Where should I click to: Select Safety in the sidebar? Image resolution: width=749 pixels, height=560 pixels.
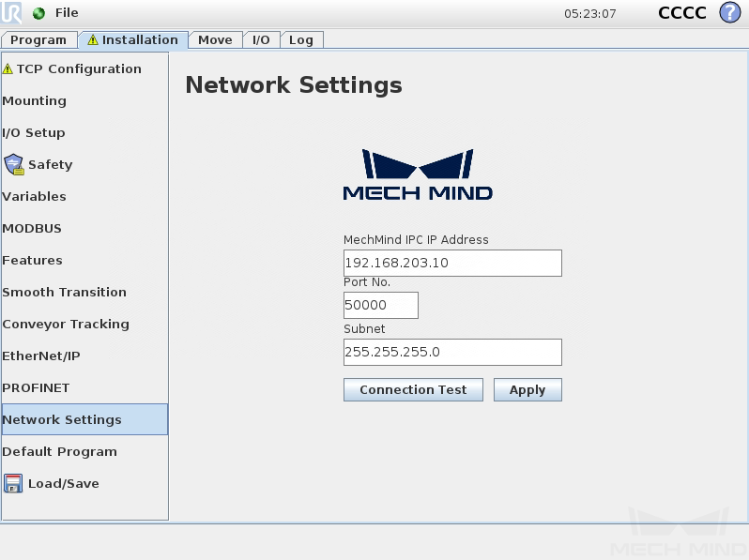(84, 164)
